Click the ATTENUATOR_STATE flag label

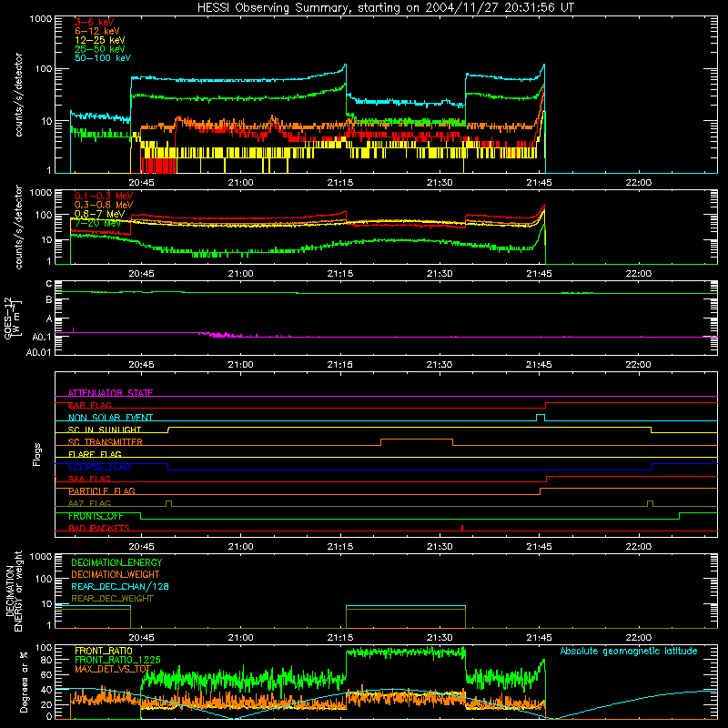tap(110, 393)
